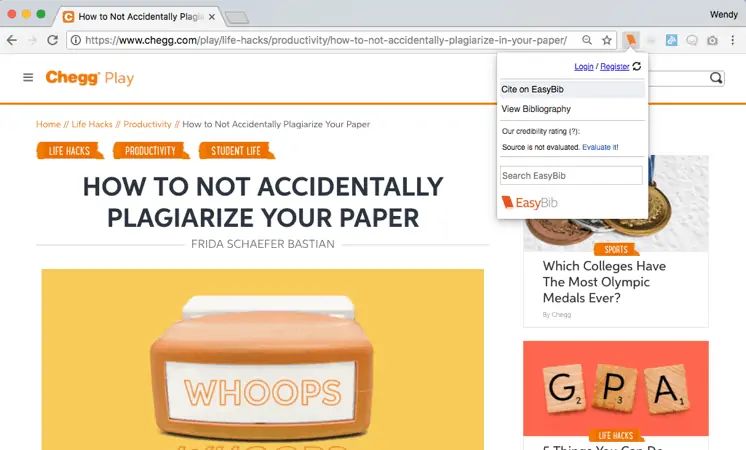This screenshot has width=746, height=450.
Task: Reload the page with the refresh button
Action: (x=52, y=40)
